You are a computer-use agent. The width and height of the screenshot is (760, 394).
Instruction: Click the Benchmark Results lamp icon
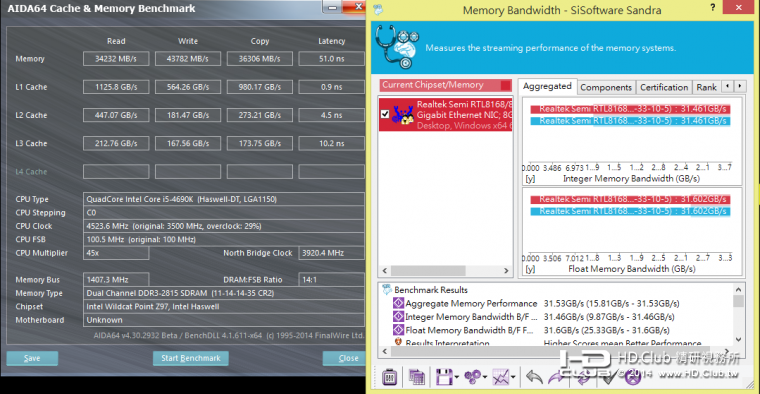coord(386,290)
